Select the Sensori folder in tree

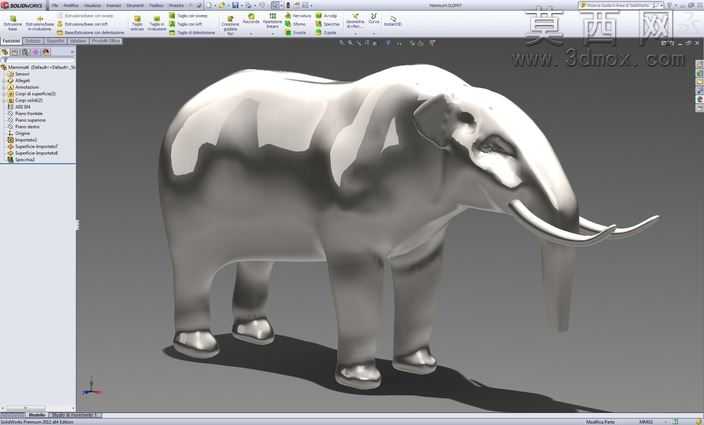click(x=22, y=74)
